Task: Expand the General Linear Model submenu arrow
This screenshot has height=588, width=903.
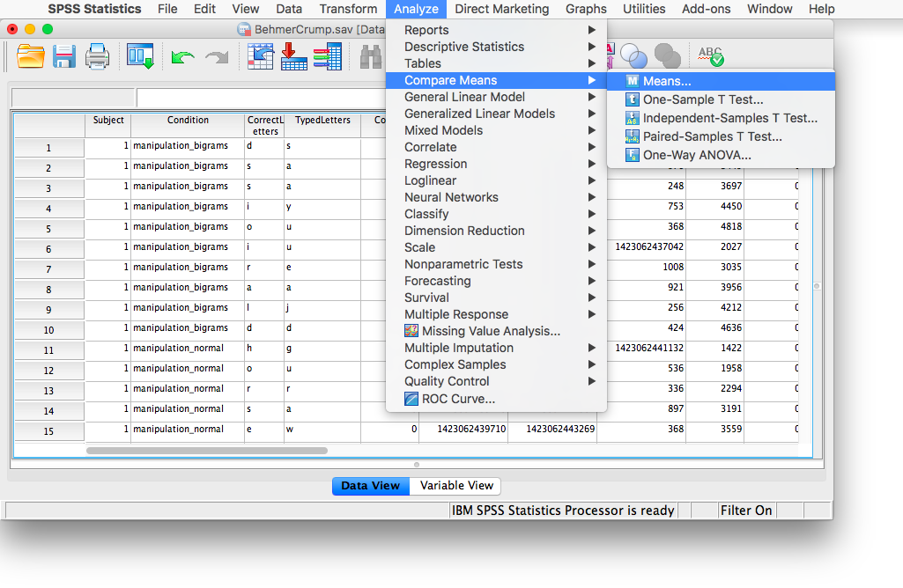Action: tap(591, 97)
